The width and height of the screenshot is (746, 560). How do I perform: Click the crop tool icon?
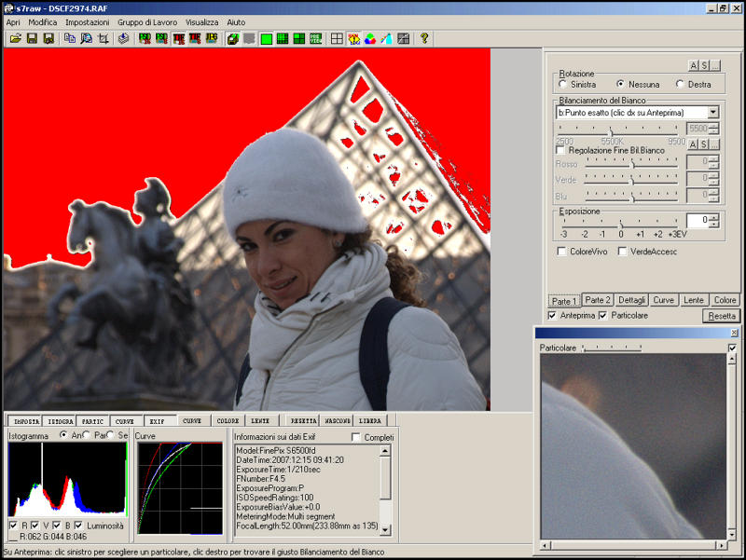coord(104,38)
